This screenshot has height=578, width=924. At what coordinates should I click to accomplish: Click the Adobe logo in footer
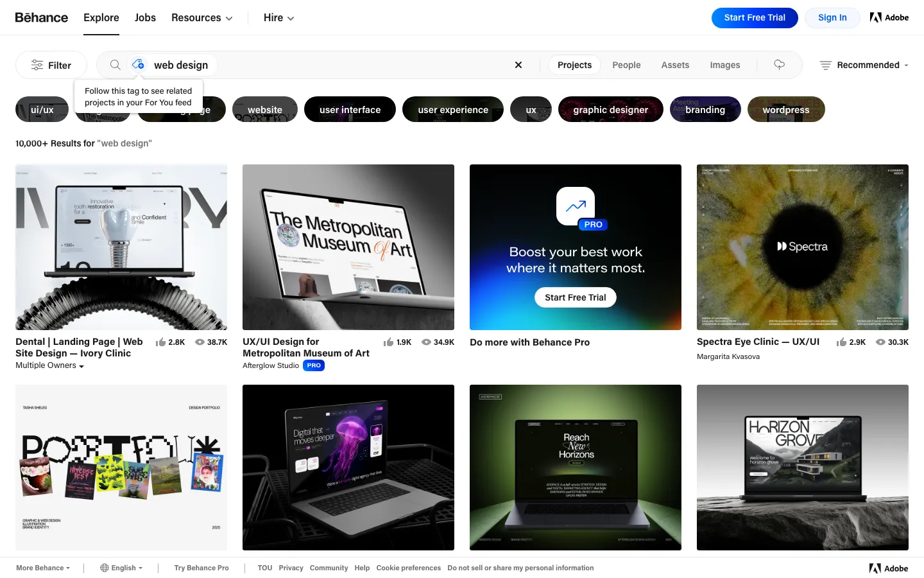pyautogui.click(x=889, y=568)
